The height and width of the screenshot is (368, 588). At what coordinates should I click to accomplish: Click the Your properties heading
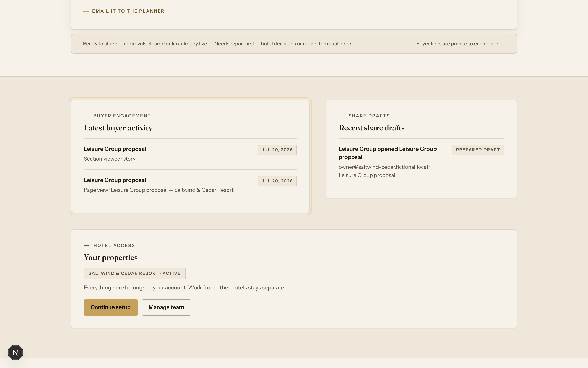coord(110,258)
